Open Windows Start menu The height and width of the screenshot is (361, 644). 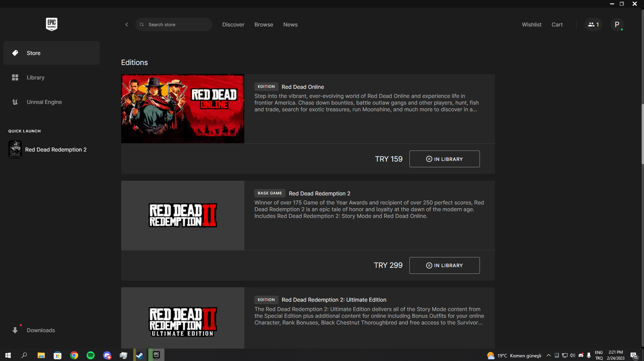[x=8, y=355]
